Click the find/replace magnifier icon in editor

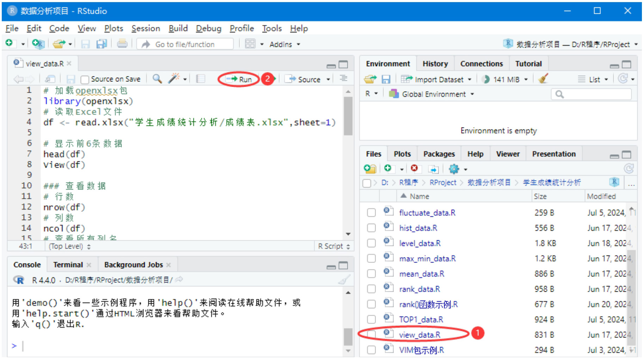(x=157, y=79)
